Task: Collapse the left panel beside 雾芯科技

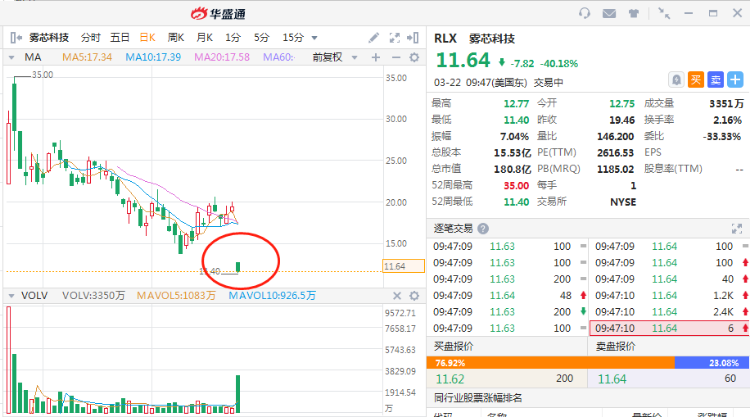Action: click(x=16, y=37)
